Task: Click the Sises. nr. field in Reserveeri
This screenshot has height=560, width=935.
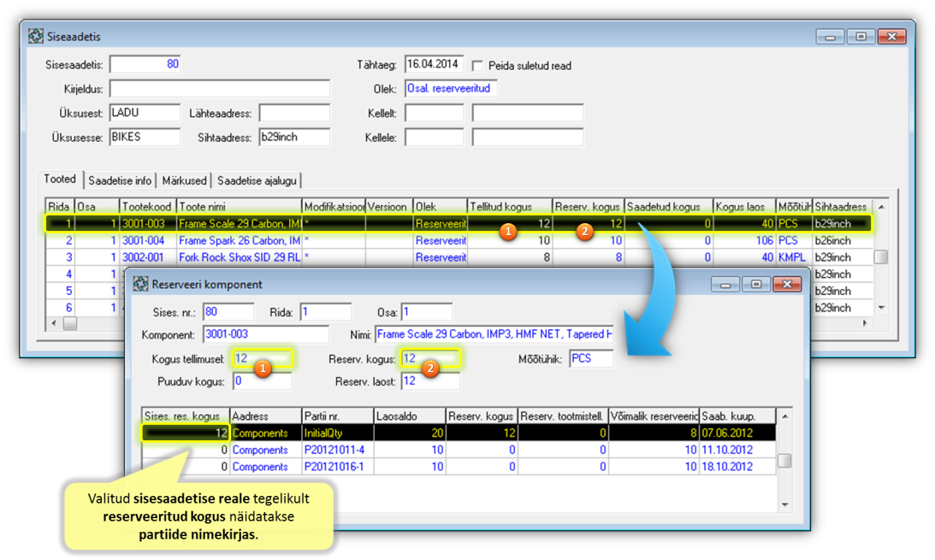Action: [229, 312]
